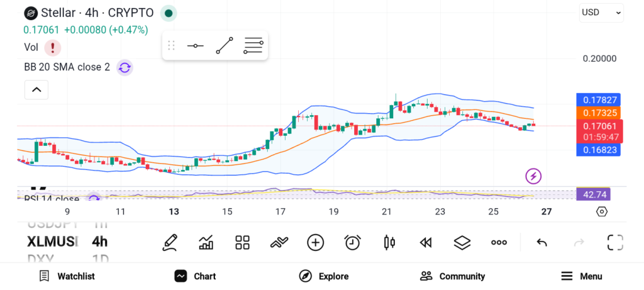Image resolution: width=644 pixels, height=290 pixels.
Task: Switch to the Explore tab
Action: click(324, 276)
